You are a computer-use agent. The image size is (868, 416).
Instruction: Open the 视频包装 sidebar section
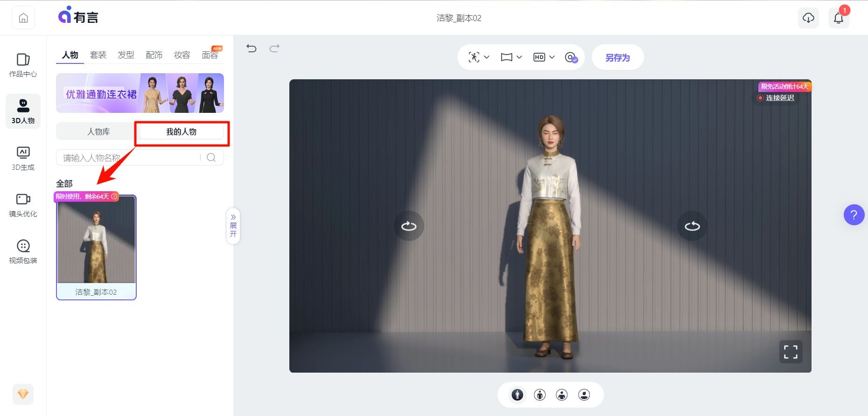[23, 252]
